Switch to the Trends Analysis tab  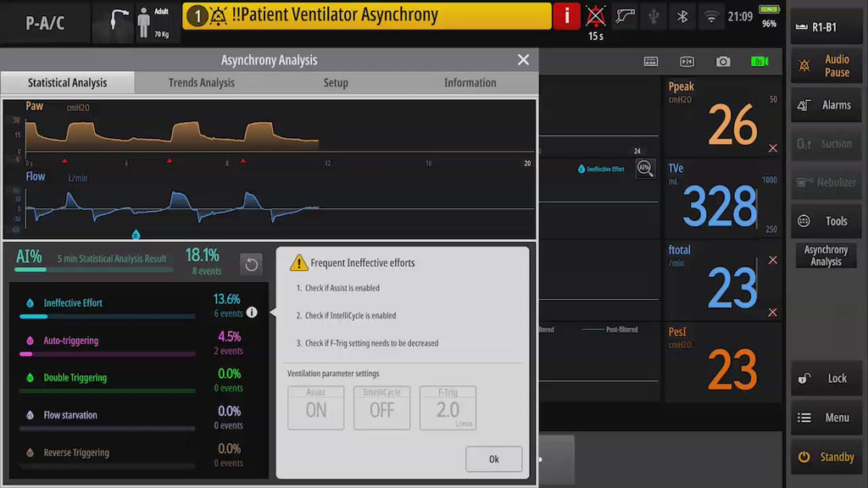click(x=201, y=82)
